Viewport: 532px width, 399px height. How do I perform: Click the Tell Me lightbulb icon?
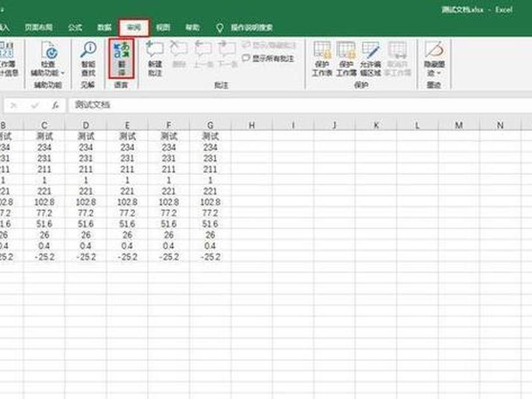219,28
